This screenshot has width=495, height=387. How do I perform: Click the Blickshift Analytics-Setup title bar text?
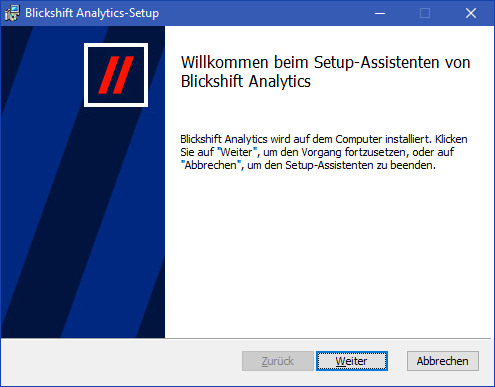coord(92,13)
